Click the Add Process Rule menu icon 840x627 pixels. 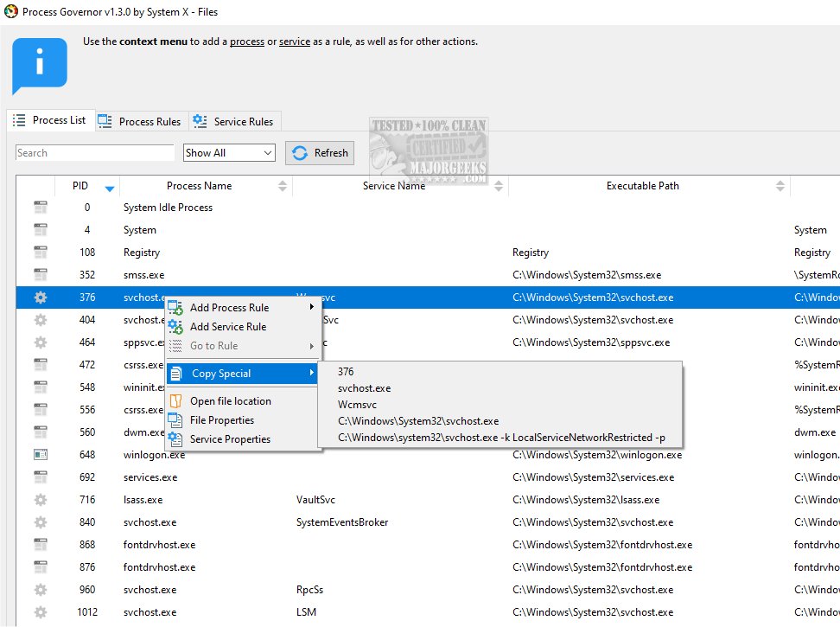point(175,308)
